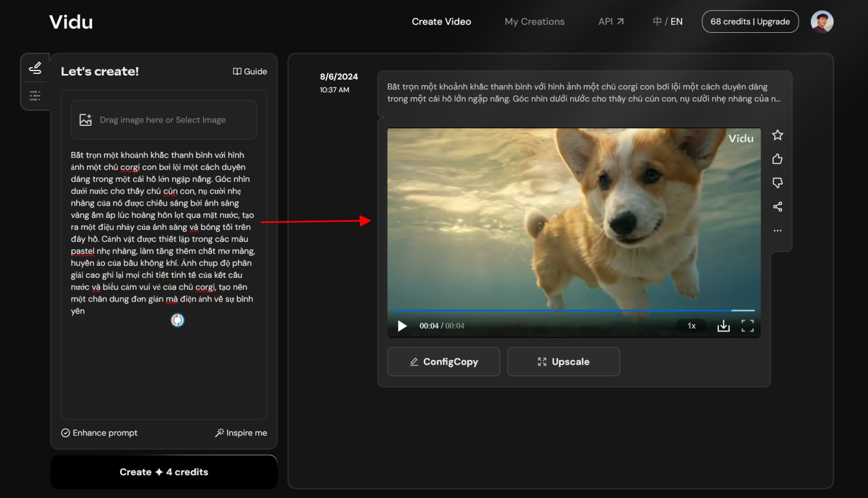The width and height of the screenshot is (868, 498).
Task: Change playback speed from 1x
Action: [x=691, y=326]
